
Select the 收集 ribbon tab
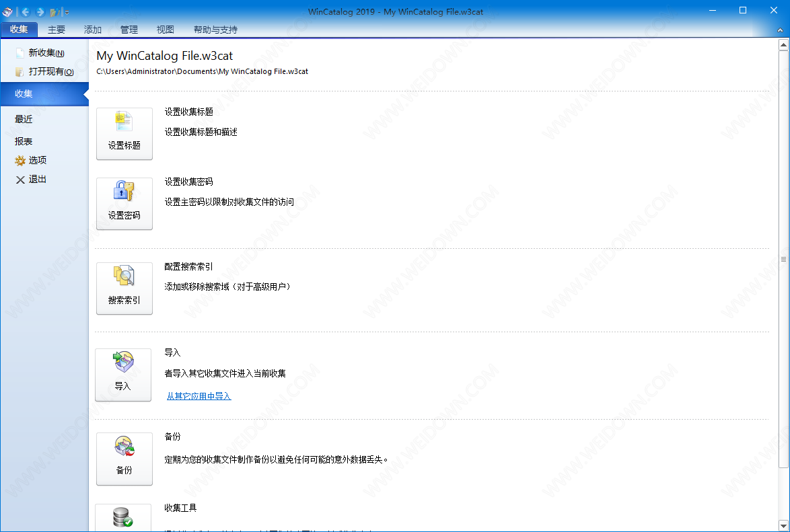coord(19,29)
